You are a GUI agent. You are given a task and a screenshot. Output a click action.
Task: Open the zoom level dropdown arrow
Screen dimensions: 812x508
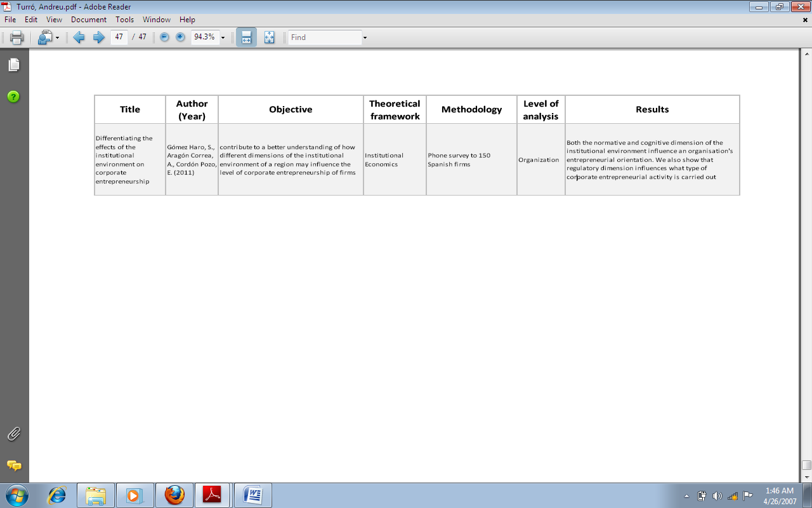[223, 37]
